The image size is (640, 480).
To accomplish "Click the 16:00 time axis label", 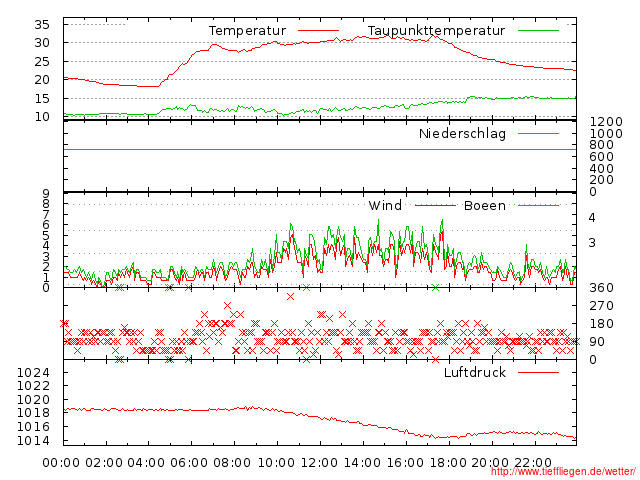I will coord(405,463).
